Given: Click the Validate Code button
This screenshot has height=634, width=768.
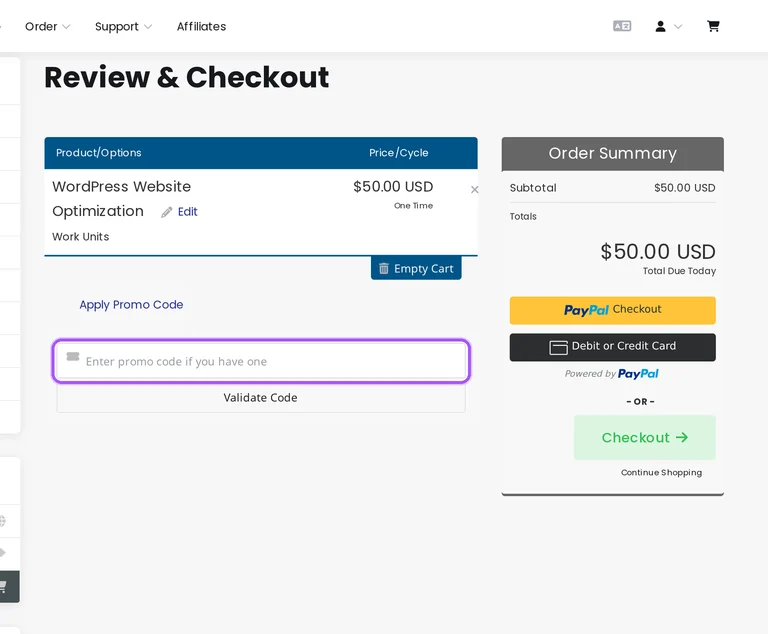Looking at the screenshot, I should tap(261, 397).
